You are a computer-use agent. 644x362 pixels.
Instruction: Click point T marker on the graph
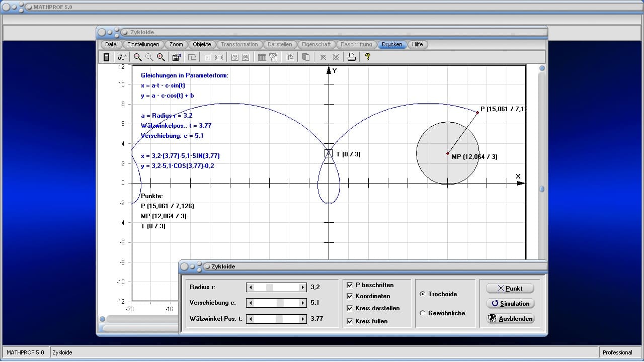click(x=329, y=153)
